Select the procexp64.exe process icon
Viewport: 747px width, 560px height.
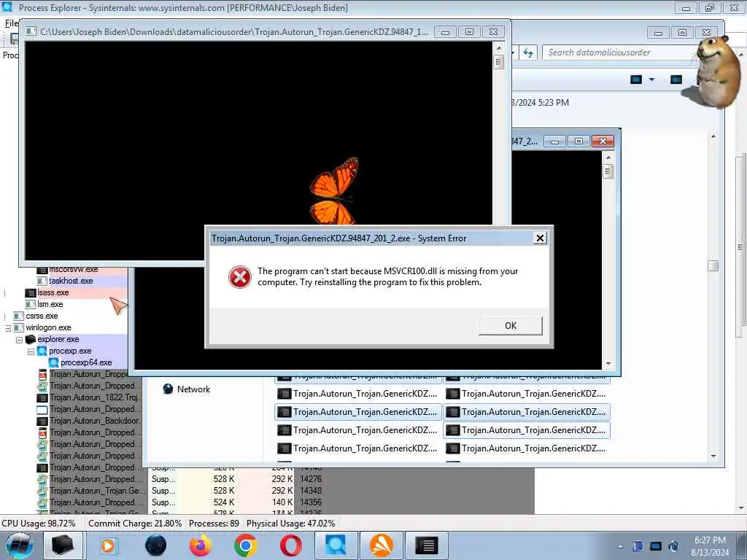tap(54, 363)
